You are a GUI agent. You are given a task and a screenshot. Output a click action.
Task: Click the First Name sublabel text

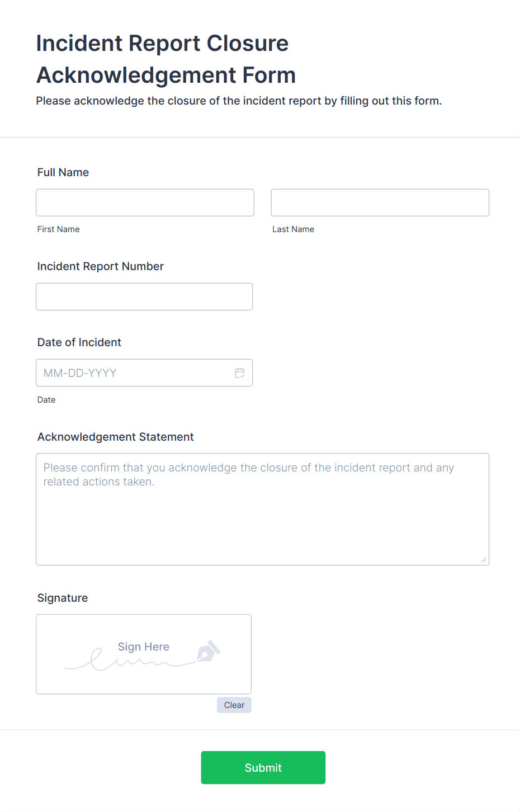tap(58, 229)
